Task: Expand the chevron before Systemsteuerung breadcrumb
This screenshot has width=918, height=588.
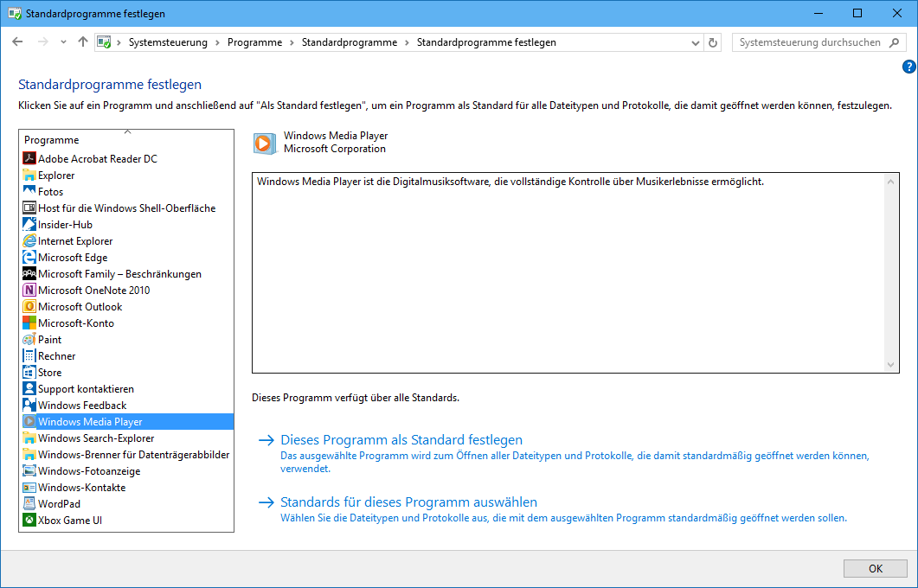Action: [119, 42]
